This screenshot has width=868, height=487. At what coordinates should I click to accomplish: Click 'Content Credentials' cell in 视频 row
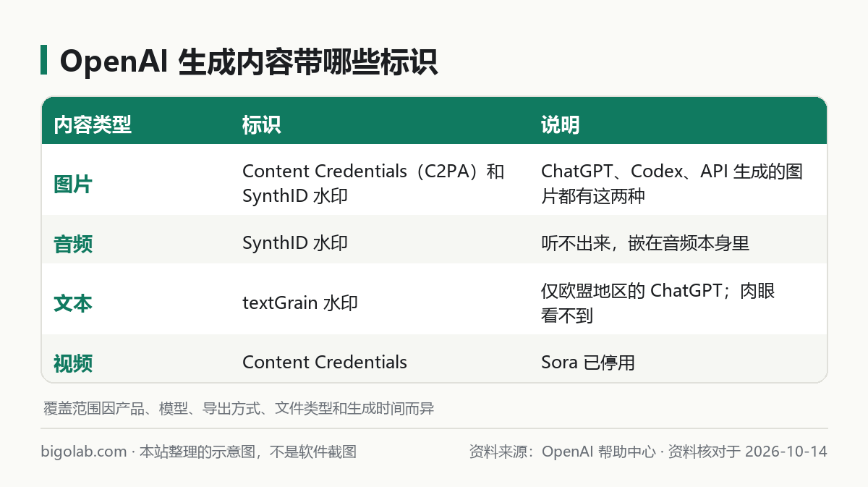pos(325,362)
